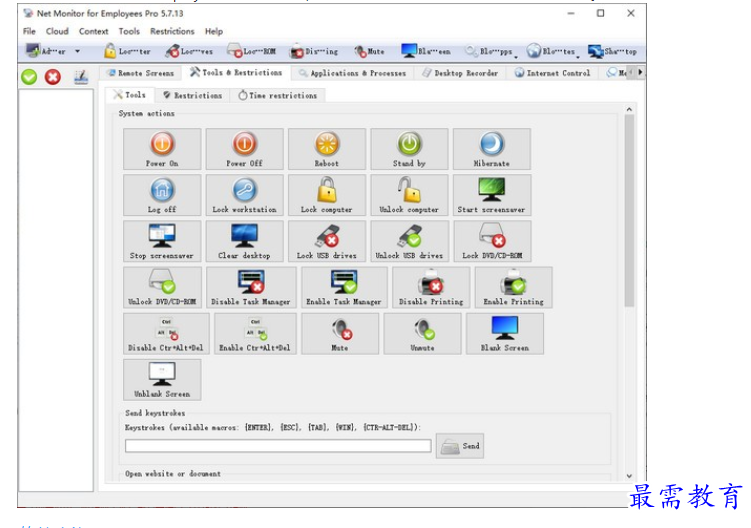The width and height of the screenshot is (751, 528).
Task: Expand the Block apps toolbar dropdown arrow
Action: coord(516,57)
